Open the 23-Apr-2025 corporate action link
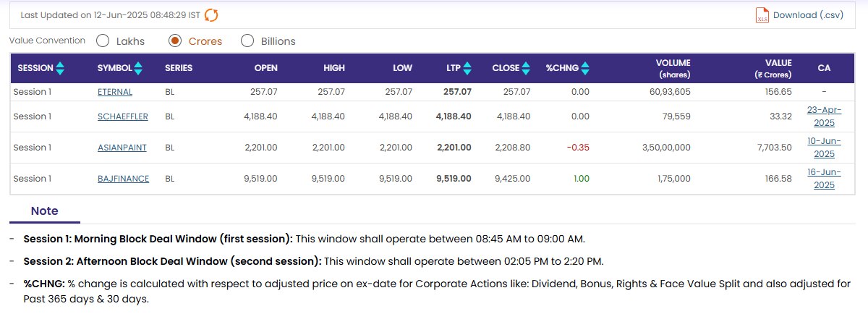 pos(824,116)
